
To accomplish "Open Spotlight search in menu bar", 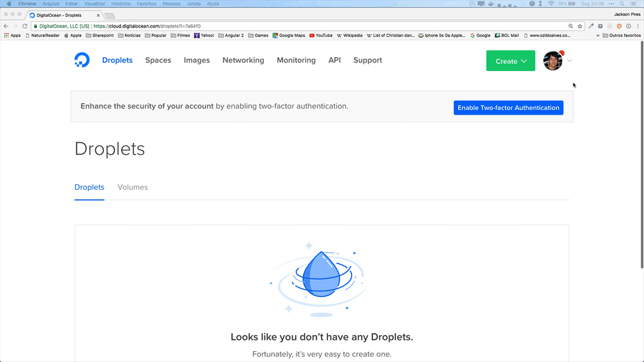I will (x=623, y=4).
